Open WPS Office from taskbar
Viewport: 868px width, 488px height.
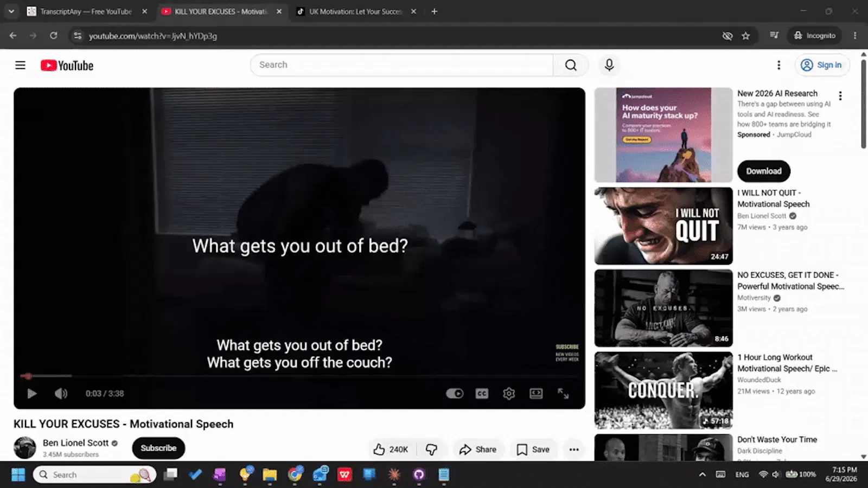(x=344, y=475)
